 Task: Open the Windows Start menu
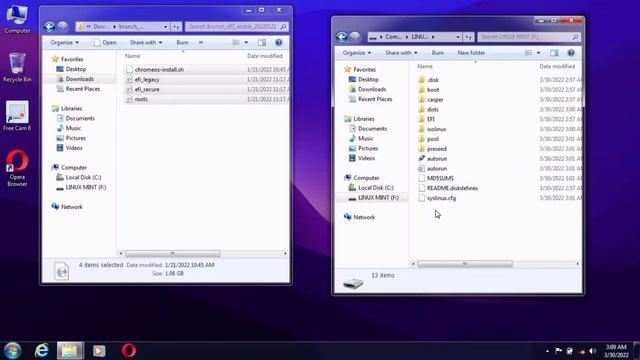click(12, 351)
